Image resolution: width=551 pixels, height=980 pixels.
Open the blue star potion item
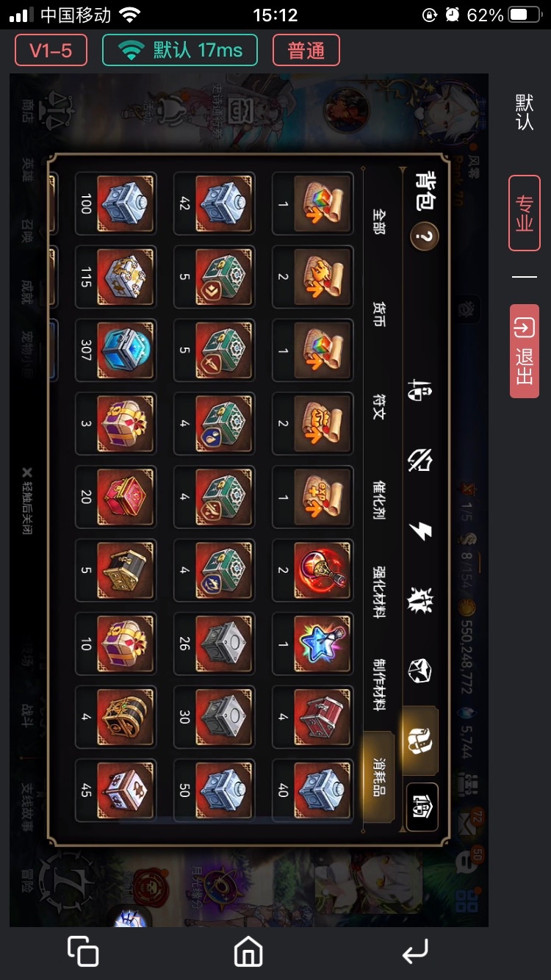pos(322,644)
